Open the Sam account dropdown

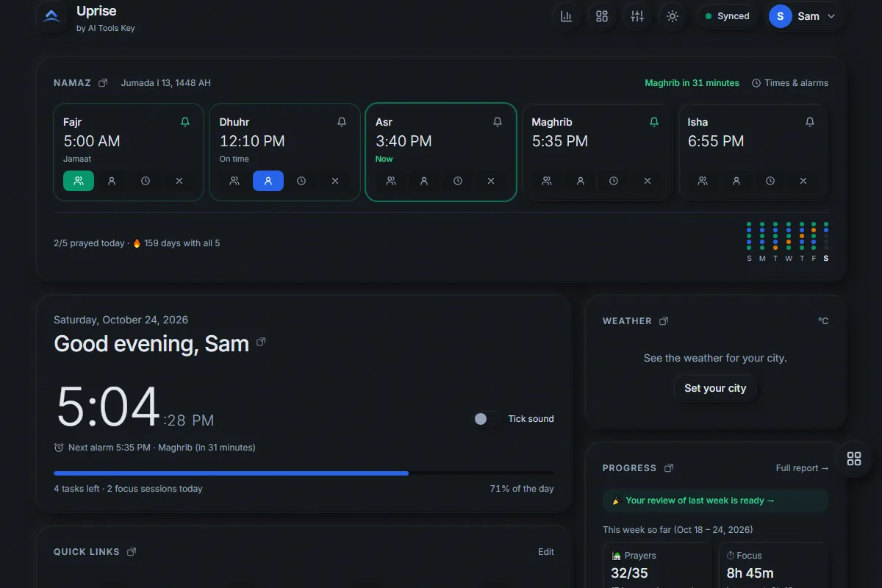pyautogui.click(x=804, y=16)
